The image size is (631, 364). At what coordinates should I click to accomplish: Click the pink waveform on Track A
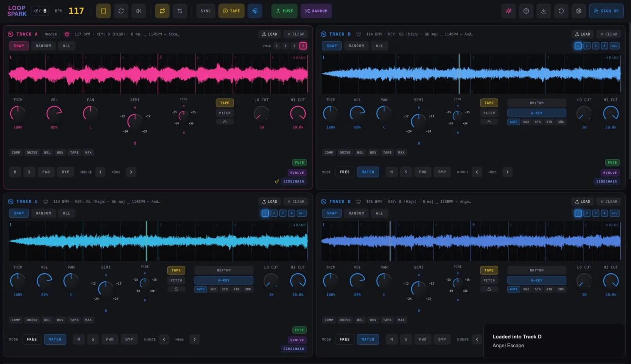pyautogui.click(x=158, y=74)
